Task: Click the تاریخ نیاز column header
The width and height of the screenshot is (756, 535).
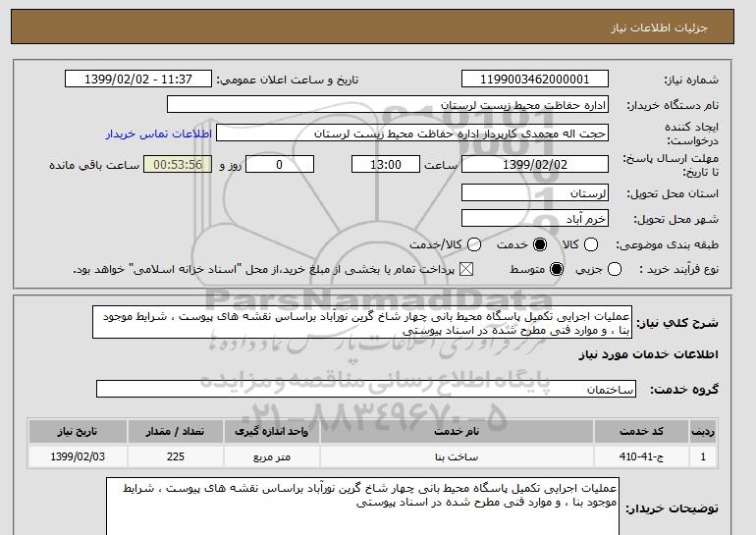Action: pyautogui.click(x=78, y=431)
